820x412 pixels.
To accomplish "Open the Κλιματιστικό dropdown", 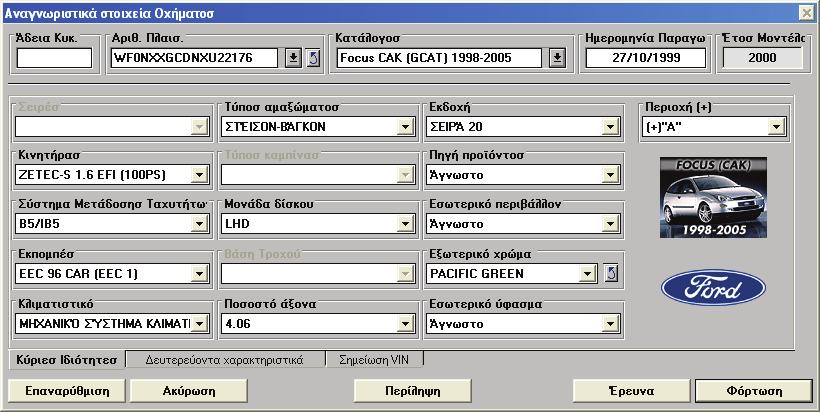I will [x=200, y=324].
